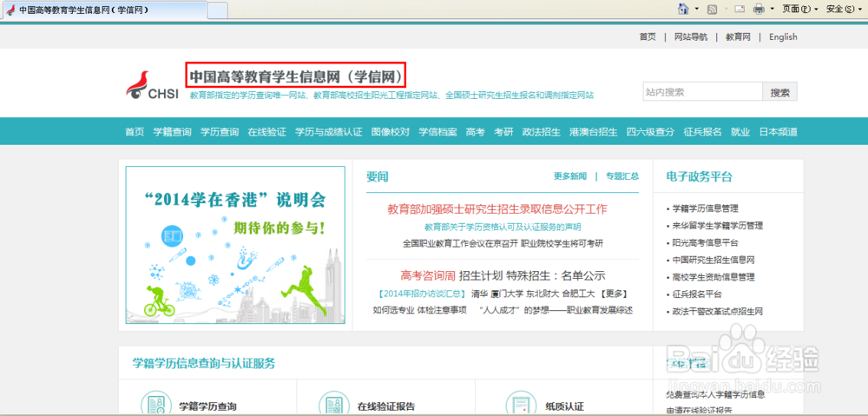Open 免费查询本人学籍学历信息 link

click(x=716, y=395)
